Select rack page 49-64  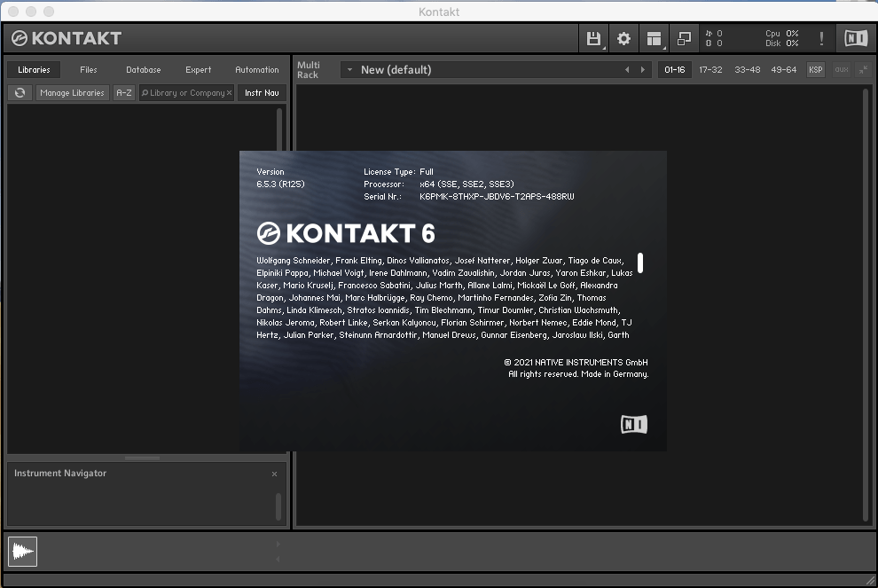pos(784,70)
